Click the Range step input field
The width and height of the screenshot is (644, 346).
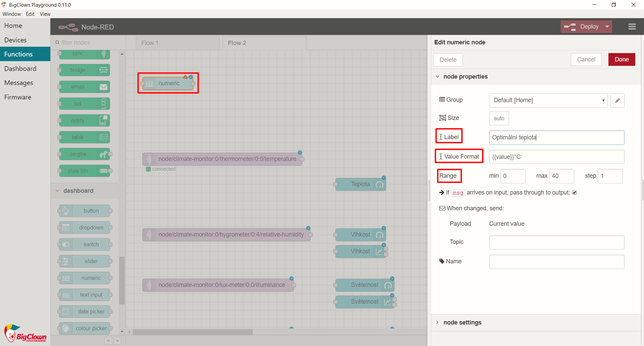(610, 176)
